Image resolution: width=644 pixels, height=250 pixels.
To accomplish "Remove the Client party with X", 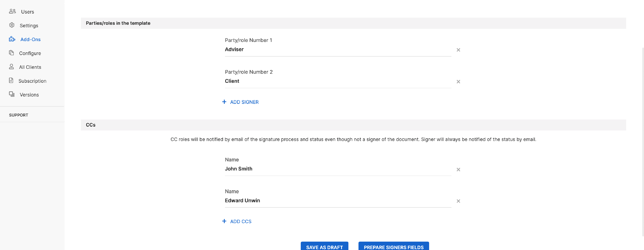I will [458, 82].
